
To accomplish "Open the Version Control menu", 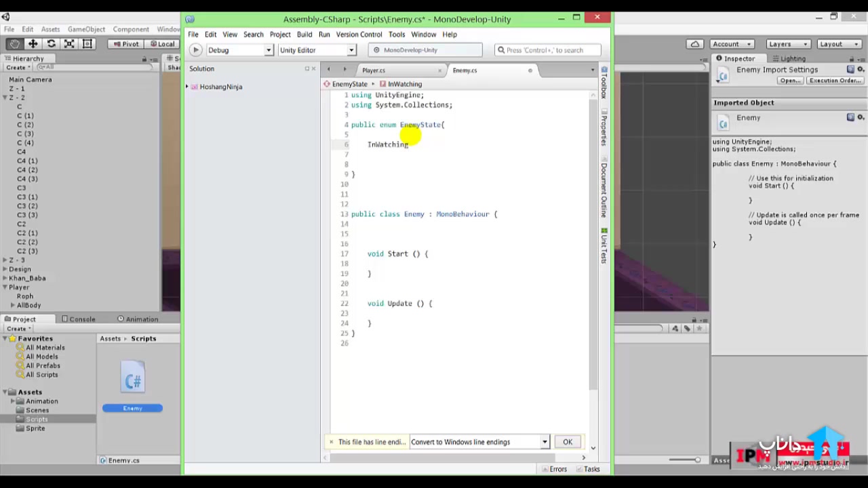I will coord(359,35).
